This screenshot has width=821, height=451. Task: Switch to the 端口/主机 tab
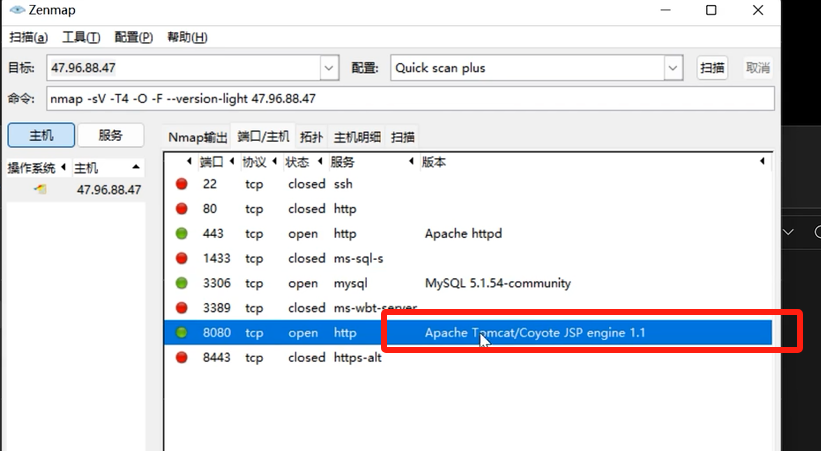pos(263,137)
